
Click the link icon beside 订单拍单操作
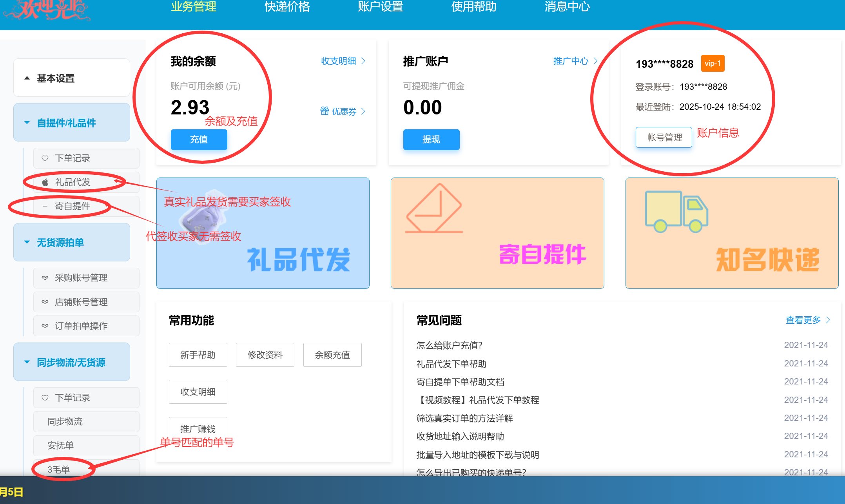[45, 326]
